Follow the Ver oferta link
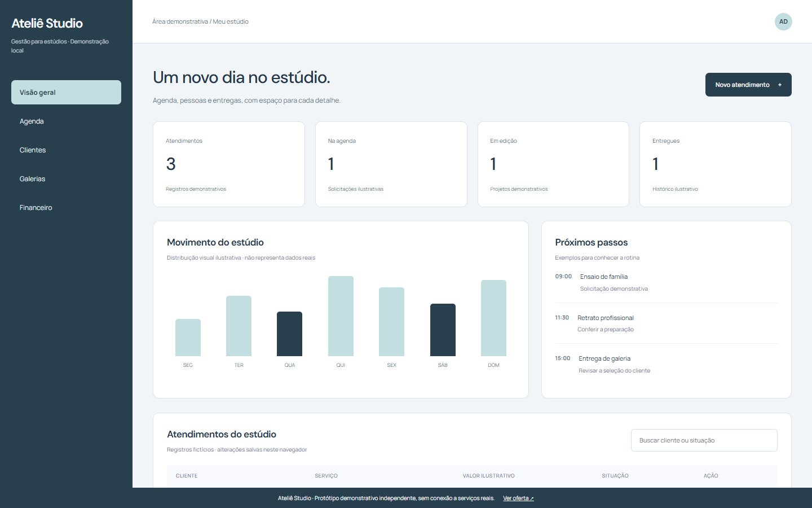812x508 pixels. pyautogui.click(x=518, y=498)
